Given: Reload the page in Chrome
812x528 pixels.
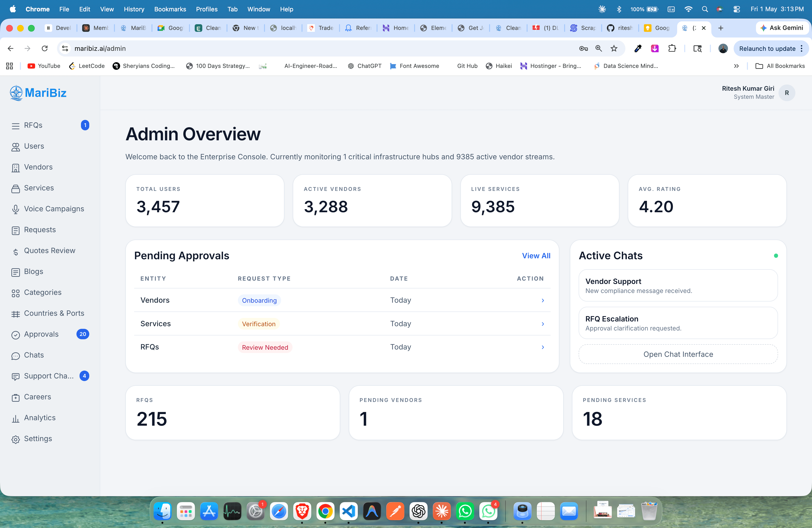Looking at the screenshot, I should coord(45,48).
